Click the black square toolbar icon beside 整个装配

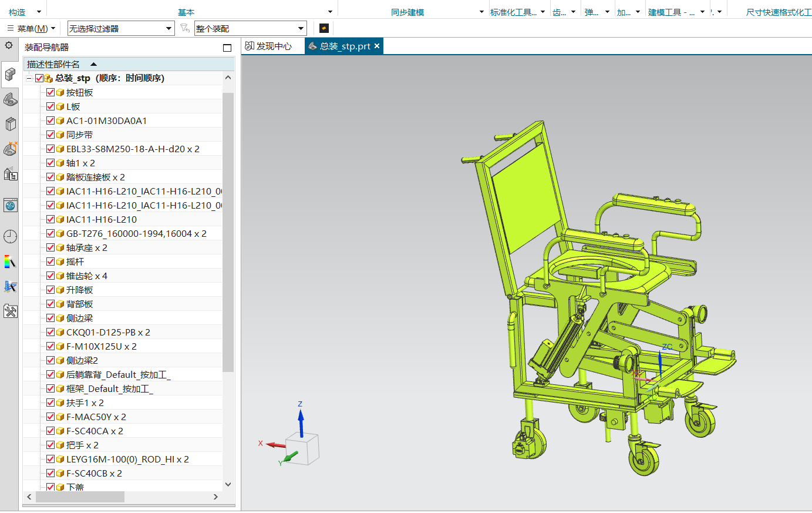pos(324,28)
